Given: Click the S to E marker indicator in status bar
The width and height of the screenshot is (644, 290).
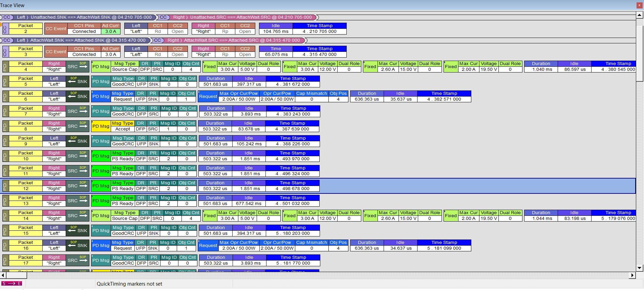Looking at the screenshot, I should pyautogui.click(x=12, y=284).
